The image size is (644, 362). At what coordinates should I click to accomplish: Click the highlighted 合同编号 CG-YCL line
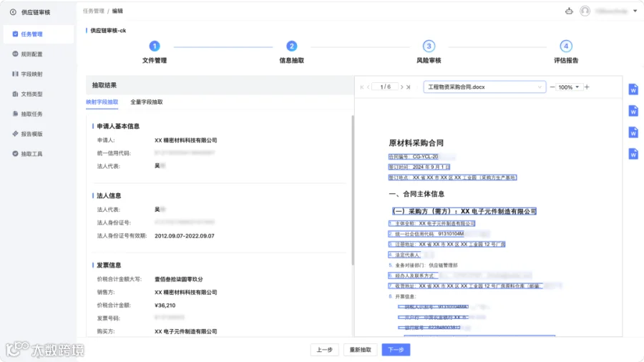click(413, 157)
